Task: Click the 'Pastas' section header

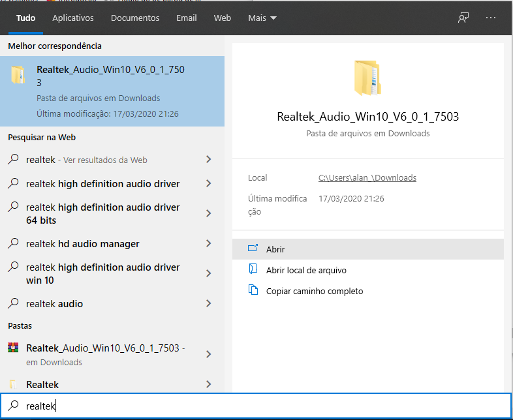Action: [20, 326]
